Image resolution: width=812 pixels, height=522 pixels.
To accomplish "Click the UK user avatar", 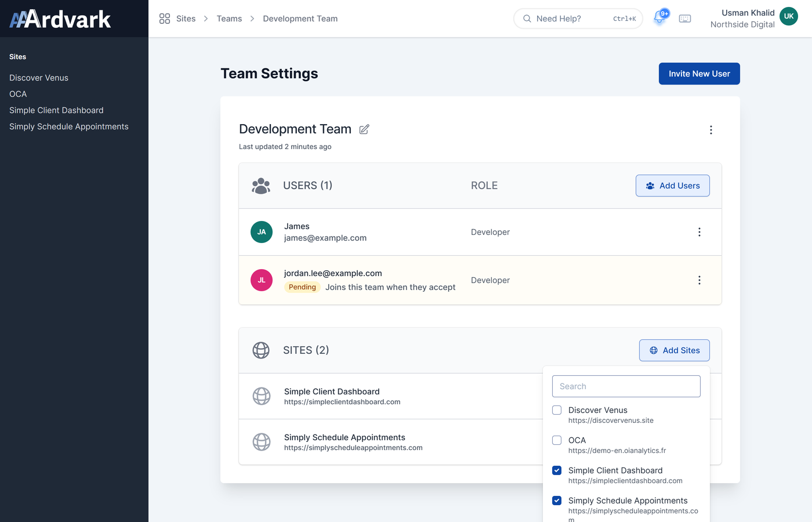I will (x=789, y=16).
